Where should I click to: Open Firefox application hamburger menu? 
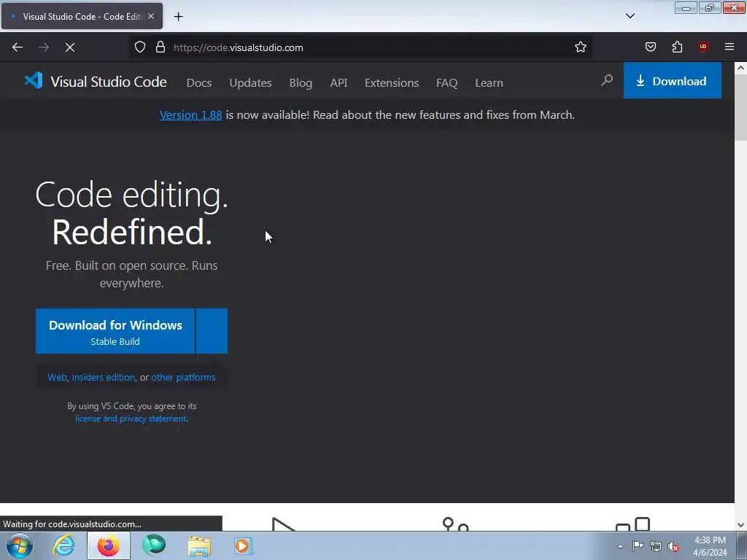(x=729, y=47)
